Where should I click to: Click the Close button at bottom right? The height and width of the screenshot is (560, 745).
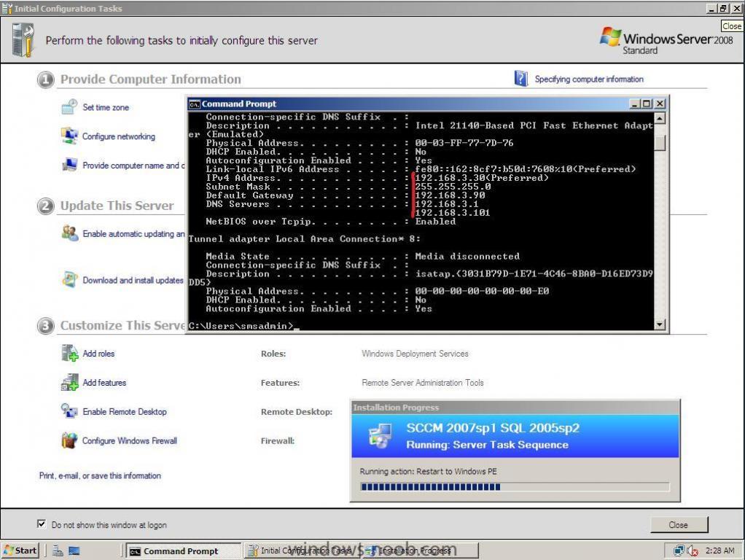point(679,525)
